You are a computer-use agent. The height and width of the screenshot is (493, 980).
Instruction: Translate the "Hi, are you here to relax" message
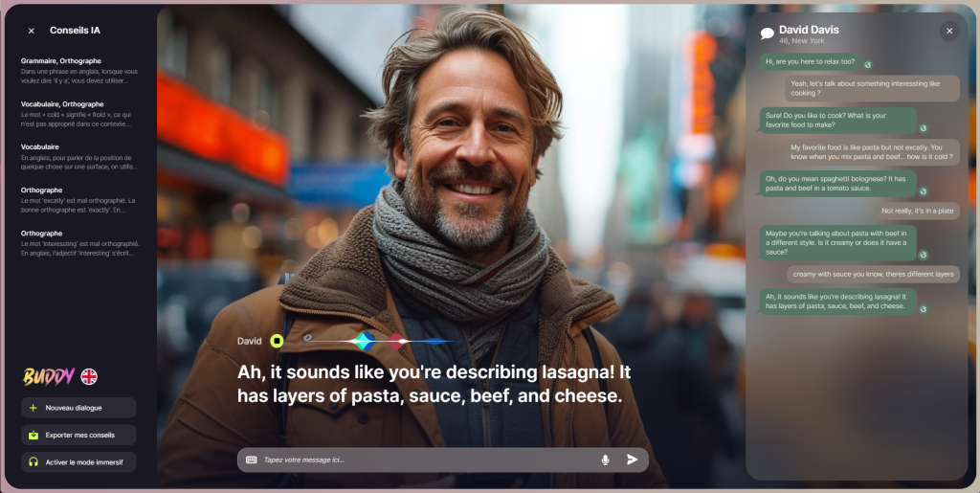(x=868, y=64)
